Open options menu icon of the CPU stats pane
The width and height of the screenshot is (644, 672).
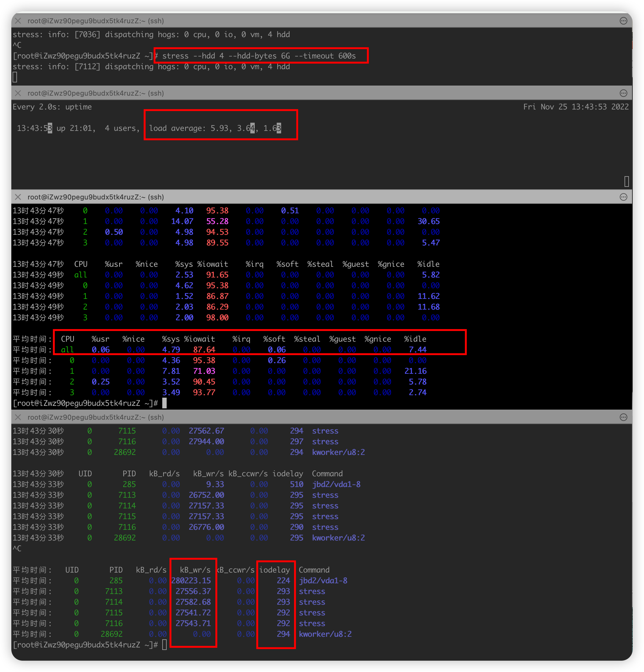pyautogui.click(x=624, y=197)
